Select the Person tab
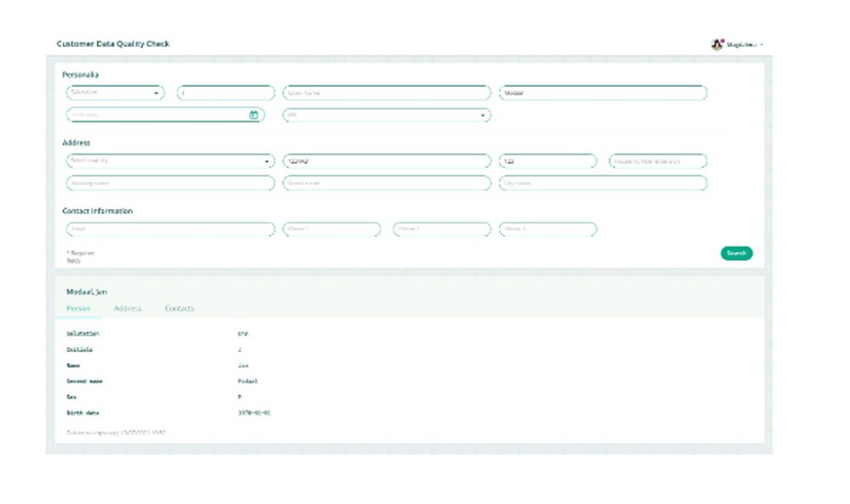Viewport: 850px width, 504px height. tap(77, 309)
